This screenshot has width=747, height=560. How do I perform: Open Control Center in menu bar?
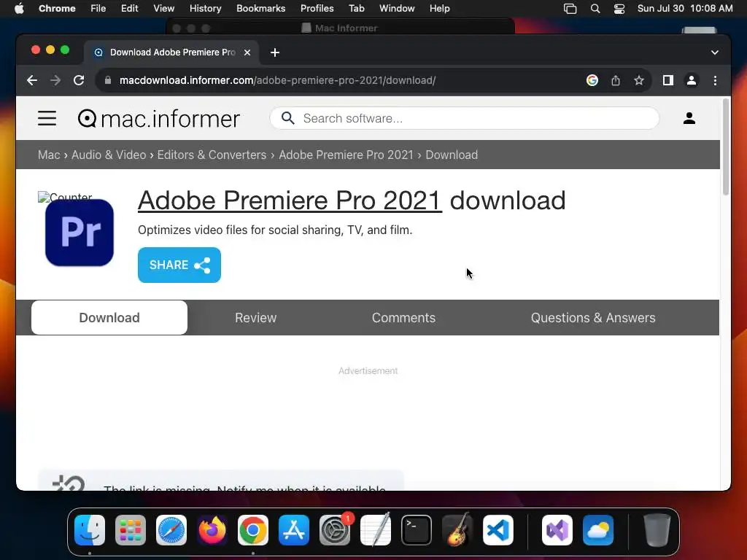pos(619,8)
